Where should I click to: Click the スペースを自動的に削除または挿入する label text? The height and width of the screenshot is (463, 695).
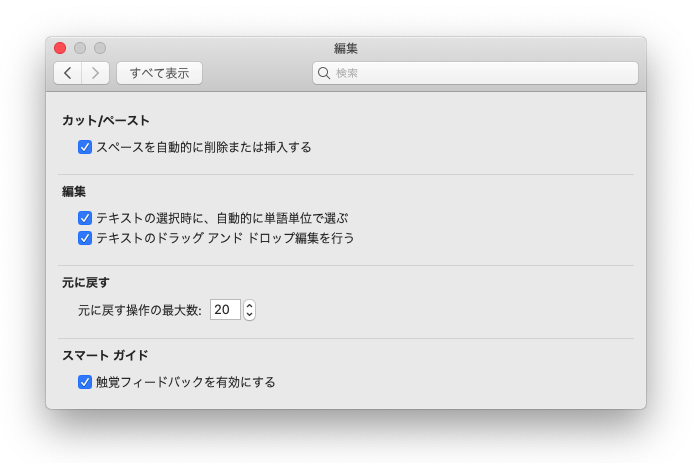(x=204, y=147)
